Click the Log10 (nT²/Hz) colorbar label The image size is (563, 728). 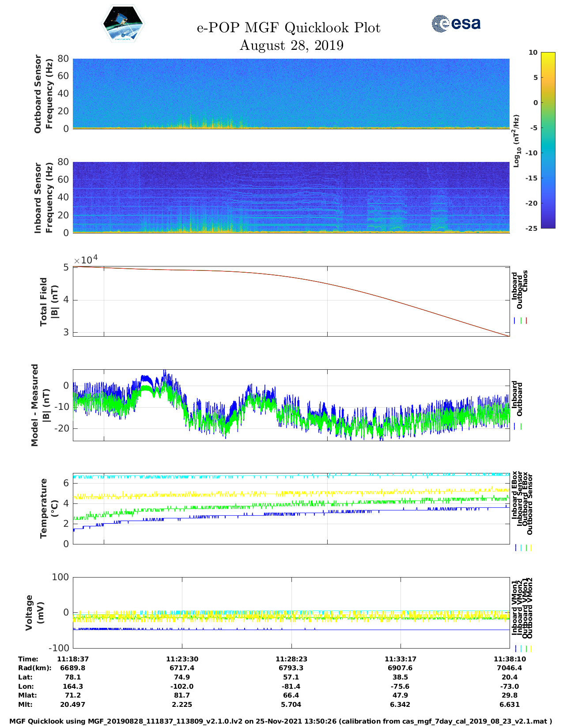coord(516,141)
